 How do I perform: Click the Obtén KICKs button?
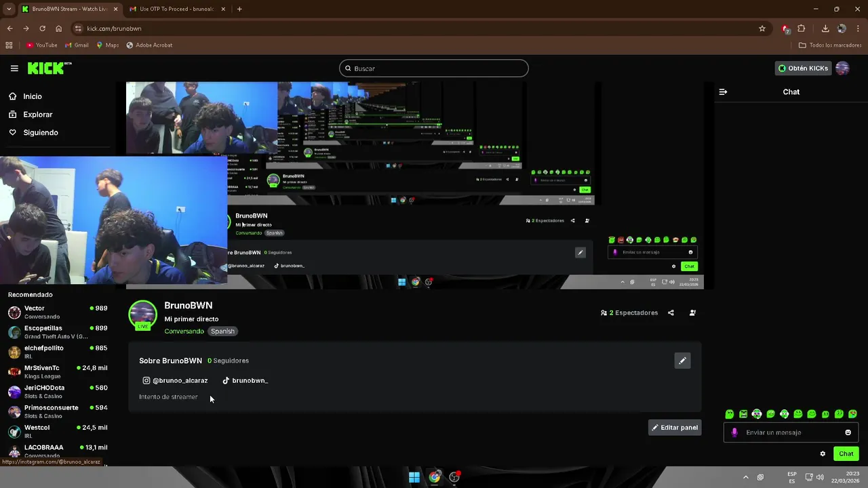click(803, 68)
